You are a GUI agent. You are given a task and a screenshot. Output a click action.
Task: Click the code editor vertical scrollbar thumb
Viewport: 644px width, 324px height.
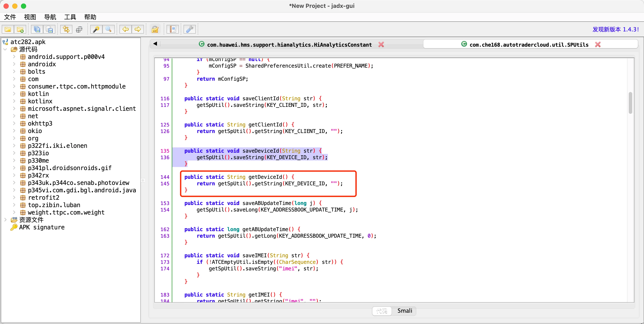tap(630, 103)
